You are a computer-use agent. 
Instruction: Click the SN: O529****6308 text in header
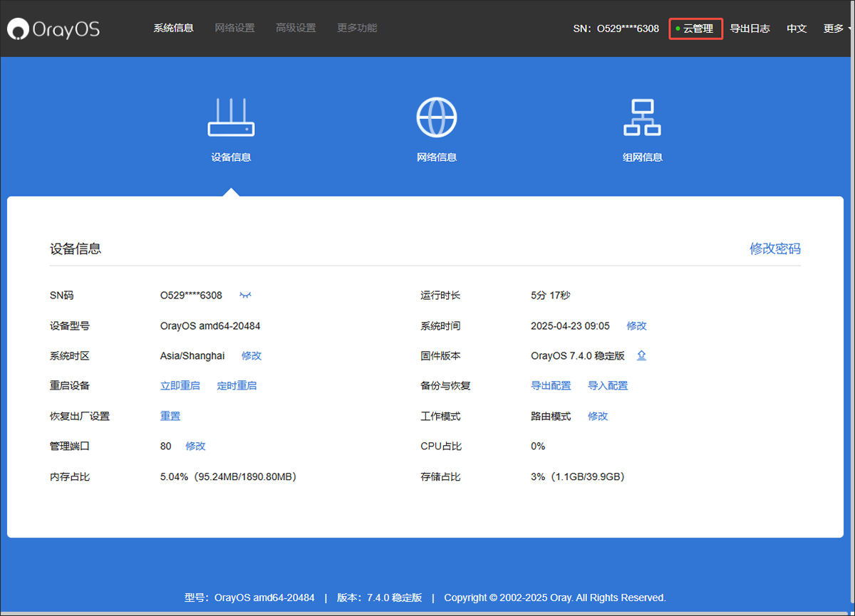(616, 28)
